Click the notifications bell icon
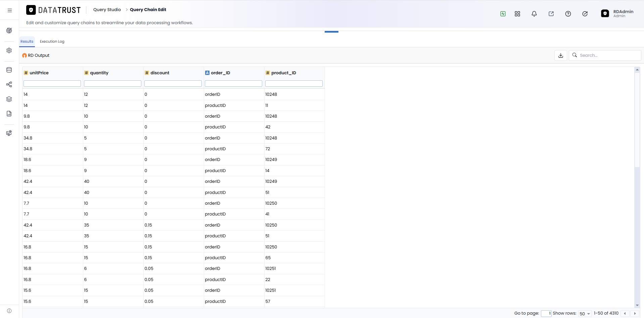The image size is (644, 318). pos(534,14)
